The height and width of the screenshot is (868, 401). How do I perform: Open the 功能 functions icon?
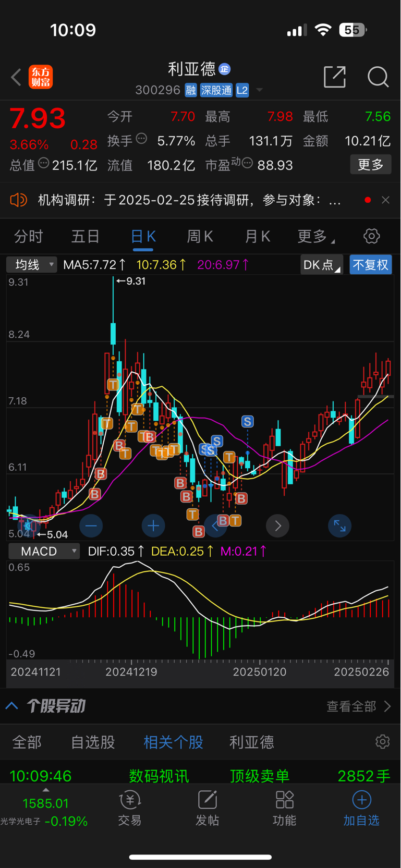point(284,808)
